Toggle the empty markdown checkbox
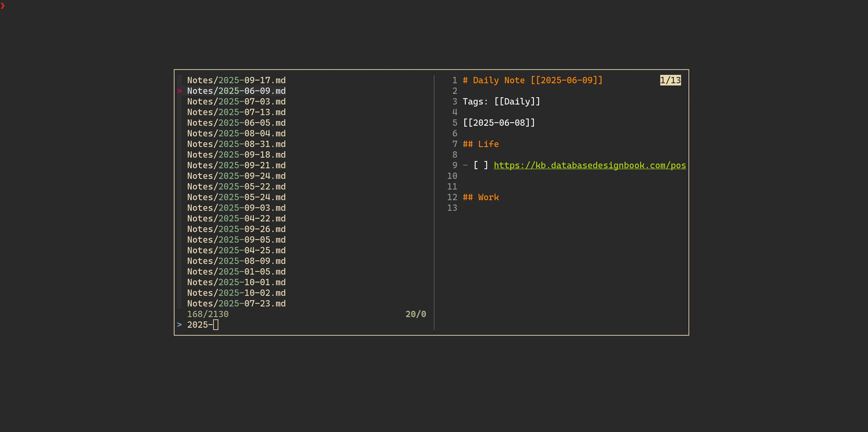This screenshot has height=432, width=868. (x=481, y=165)
